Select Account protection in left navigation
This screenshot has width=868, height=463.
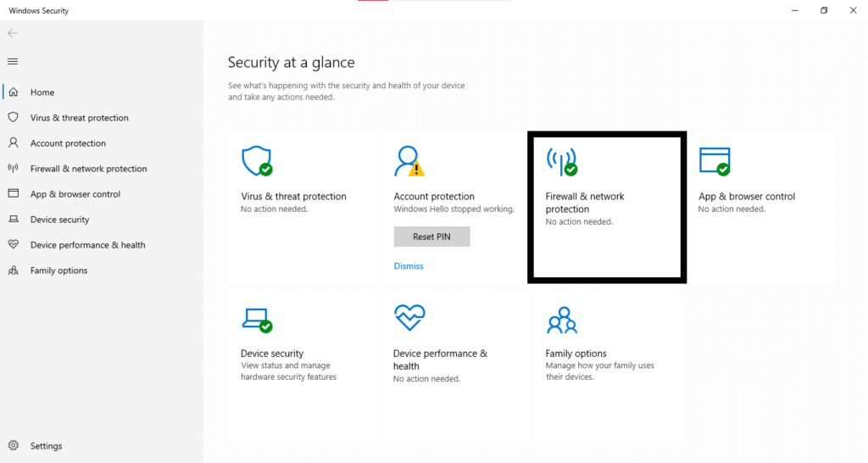coord(68,143)
